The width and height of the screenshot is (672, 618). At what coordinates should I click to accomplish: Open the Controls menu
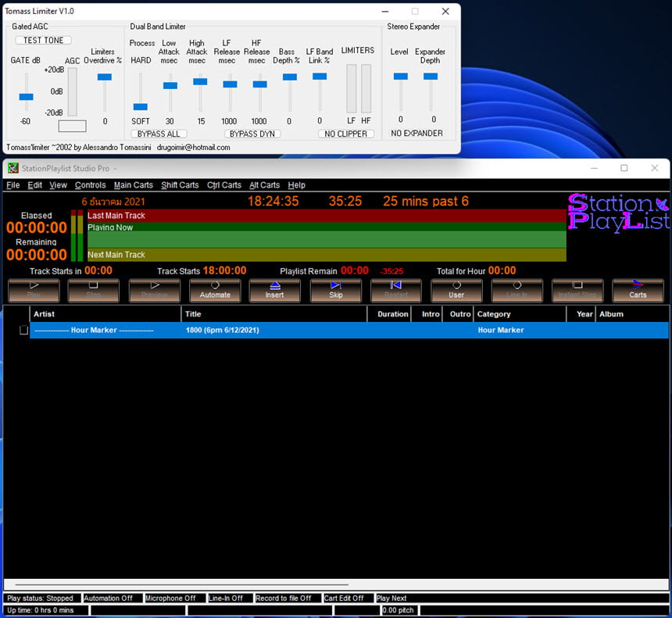tap(90, 185)
